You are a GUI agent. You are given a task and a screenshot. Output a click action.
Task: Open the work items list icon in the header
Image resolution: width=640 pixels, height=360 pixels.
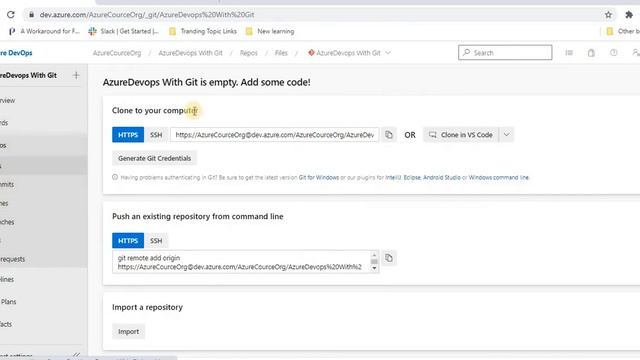click(569, 53)
